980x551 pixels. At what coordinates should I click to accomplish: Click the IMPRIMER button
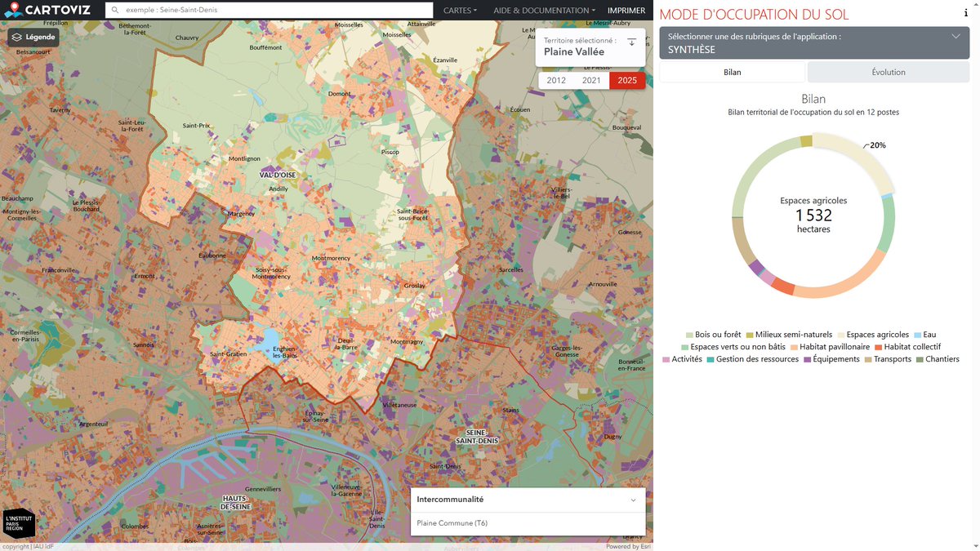(626, 11)
